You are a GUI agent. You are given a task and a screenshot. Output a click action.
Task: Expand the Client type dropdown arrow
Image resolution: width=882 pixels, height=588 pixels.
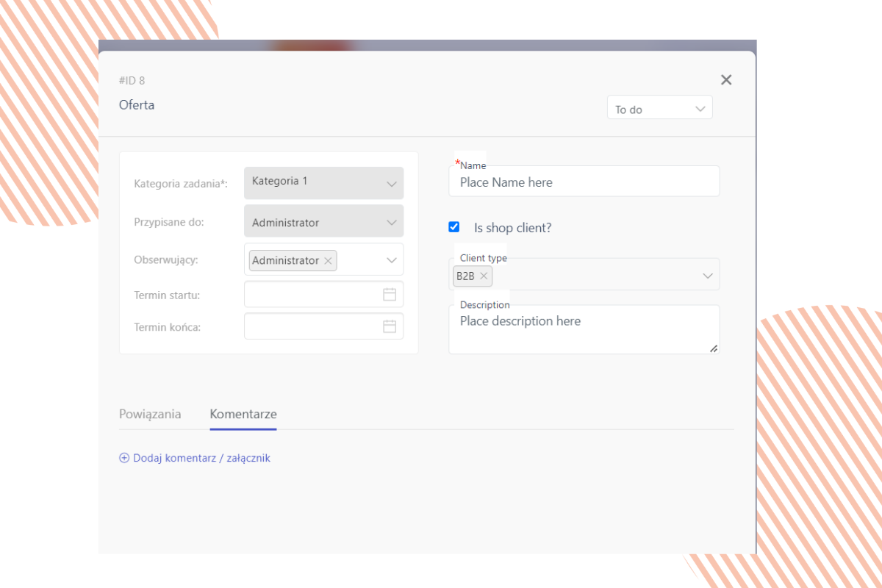pyautogui.click(x=708, y=276)
